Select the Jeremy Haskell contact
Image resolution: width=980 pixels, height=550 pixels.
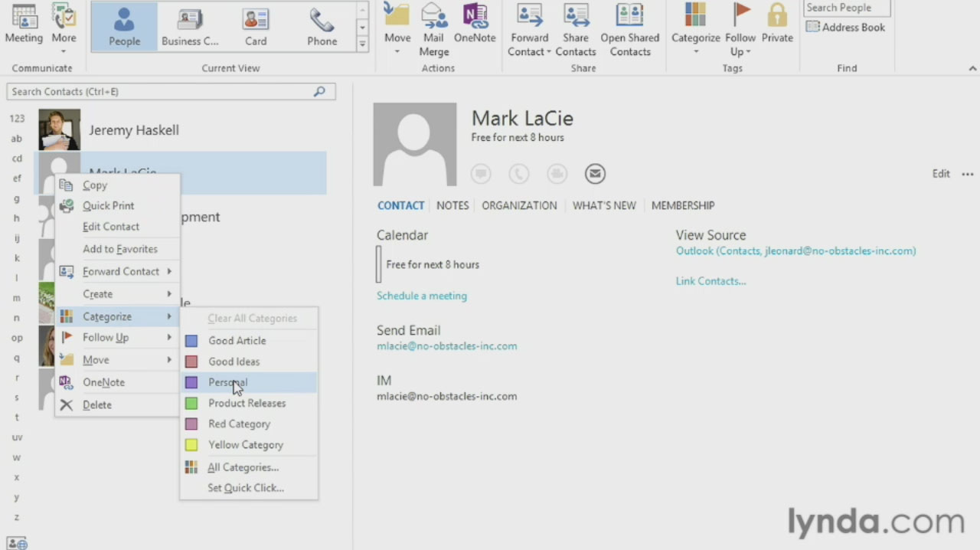pos(181,130)
